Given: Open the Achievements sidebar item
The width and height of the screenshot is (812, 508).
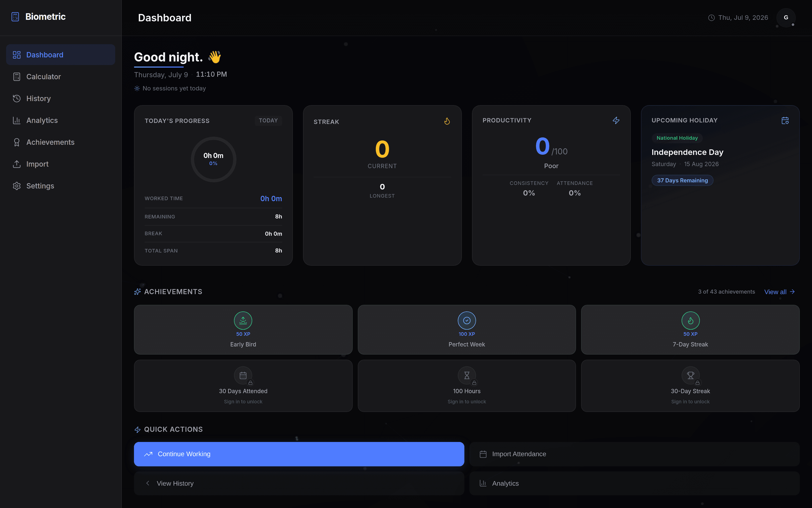Looking at the screenshot, I should (x=61, y=142).
